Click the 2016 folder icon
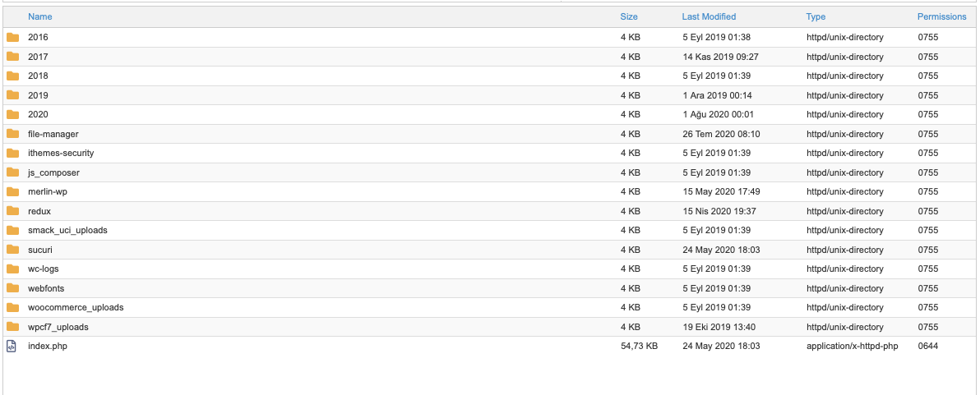 (x=12, y=38)
